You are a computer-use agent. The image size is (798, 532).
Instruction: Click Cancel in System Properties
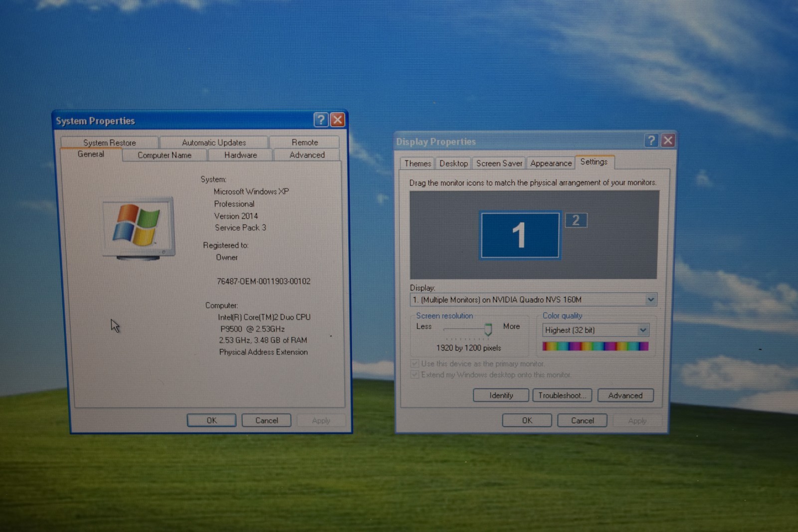266,420
